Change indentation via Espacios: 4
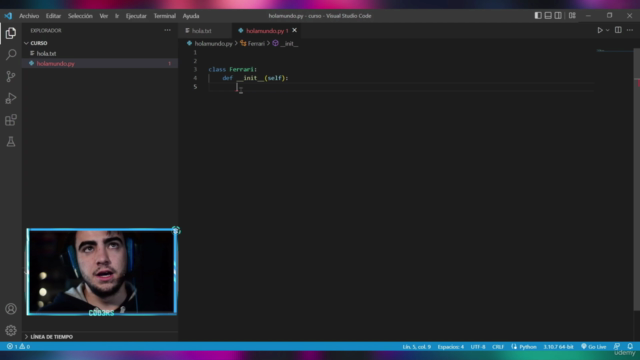The width and height of the screenshot is (640, 360). (x=451, y=347)
